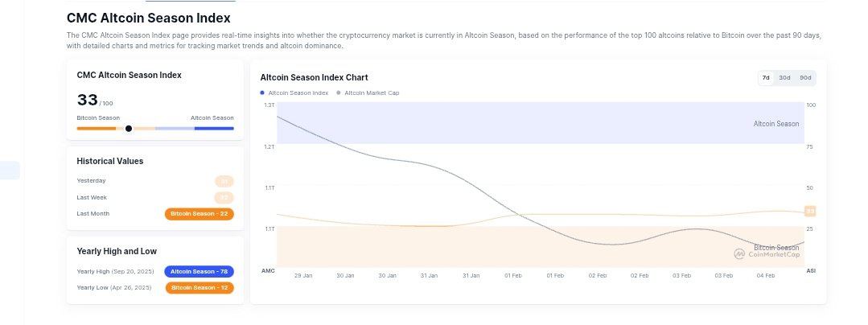
Task: Click the large 33 index score
Action: tap(87, 100)
